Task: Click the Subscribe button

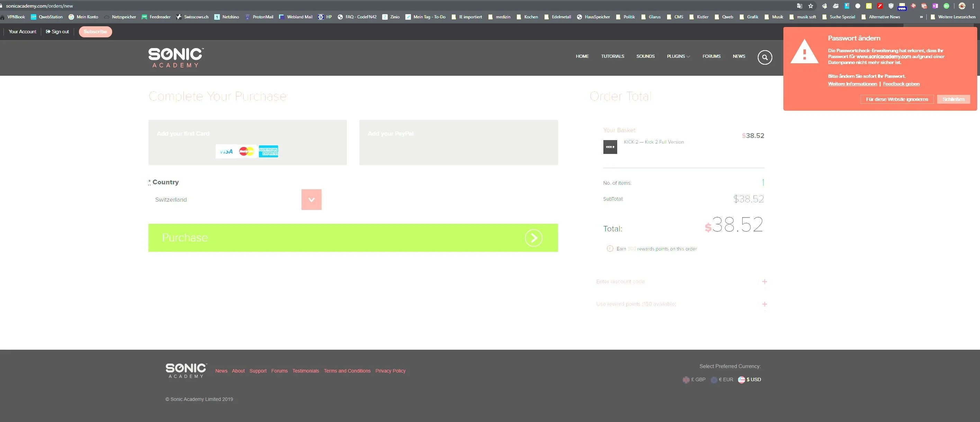Action: 96,31
